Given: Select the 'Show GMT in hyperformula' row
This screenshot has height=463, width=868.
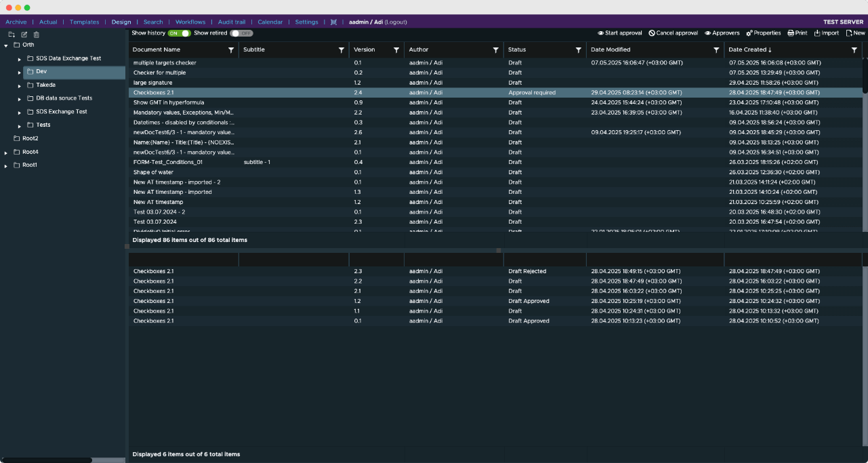Looking at the screenshot, I should [495, 102].
